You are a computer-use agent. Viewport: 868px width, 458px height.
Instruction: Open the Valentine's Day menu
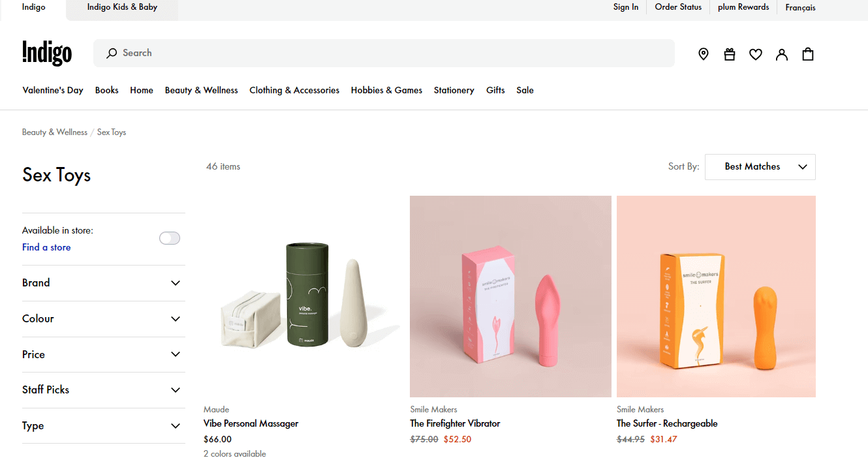pyautogui.click(x=53, y=91)
